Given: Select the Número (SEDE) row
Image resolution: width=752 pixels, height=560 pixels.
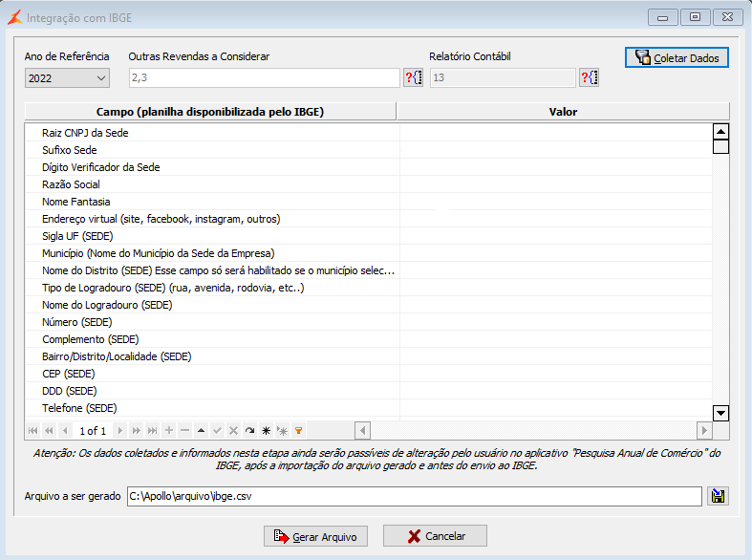Looking at the screenshot, I should 368,322.
